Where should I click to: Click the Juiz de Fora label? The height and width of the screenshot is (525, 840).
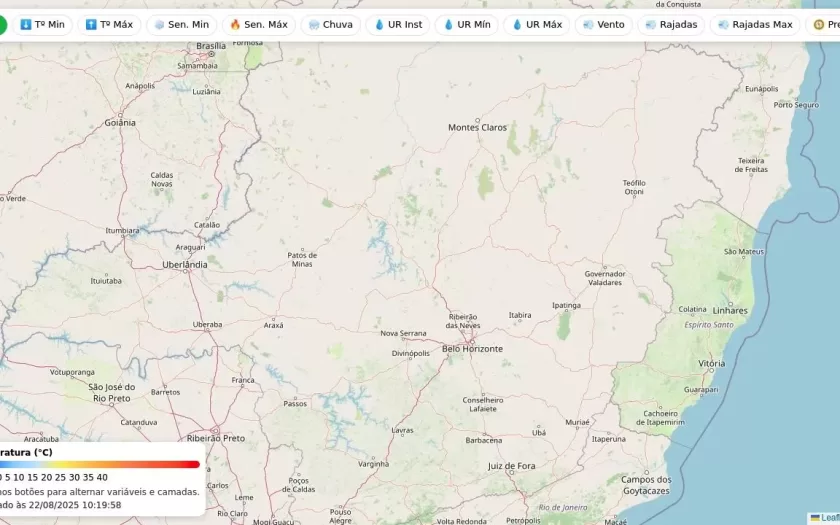(512, 466)
